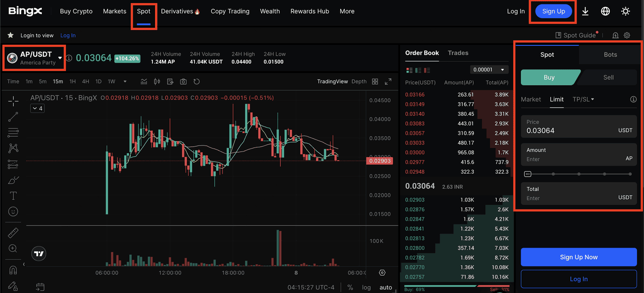This screenshot has height=293, width=644.
Task: Expand the indicators legend showing 4
Action: coord(37,108)
